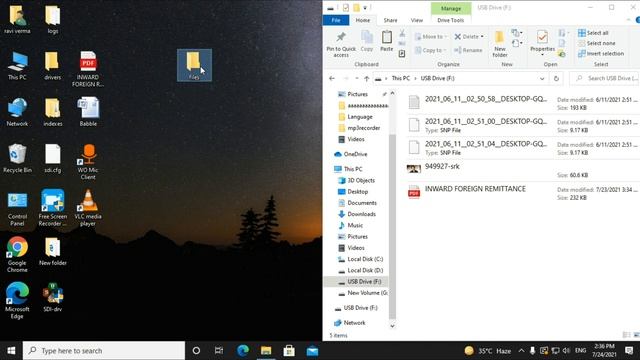
Task: Select the Microsoft Edge desktop shortcut
Action: point(17,301)
